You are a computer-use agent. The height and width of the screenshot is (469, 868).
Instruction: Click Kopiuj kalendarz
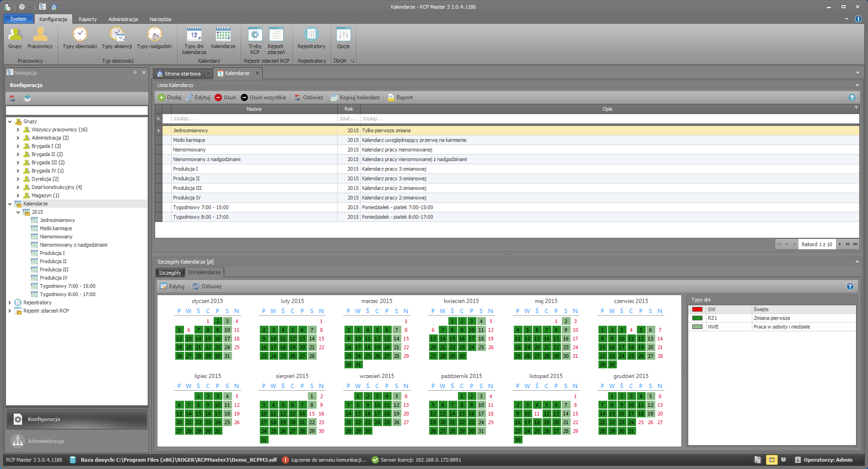[355, 98]
